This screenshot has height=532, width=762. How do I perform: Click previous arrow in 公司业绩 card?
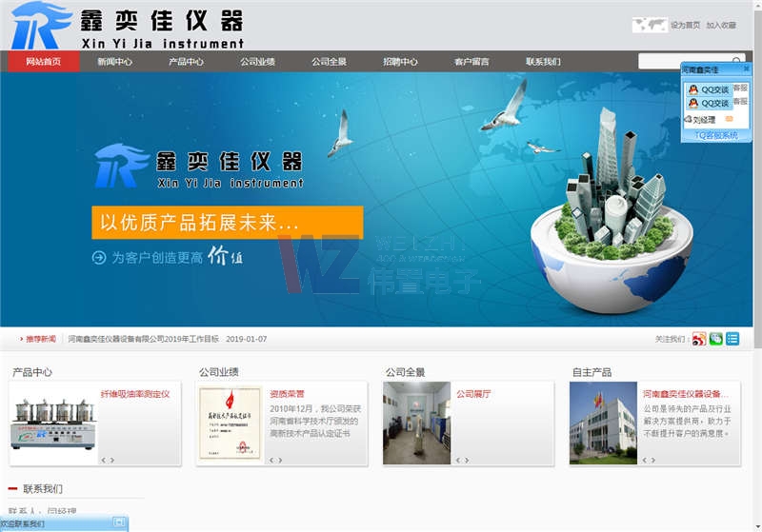tap(271, 460)
